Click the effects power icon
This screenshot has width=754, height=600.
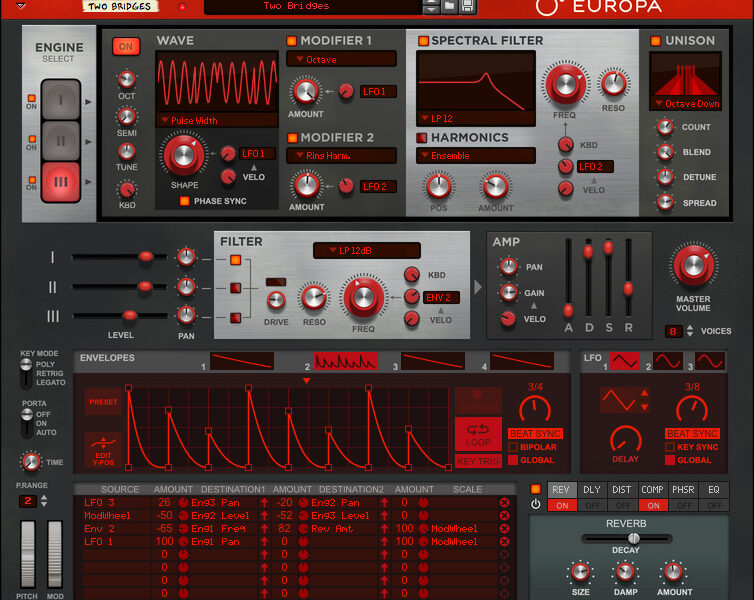(536, 504)
